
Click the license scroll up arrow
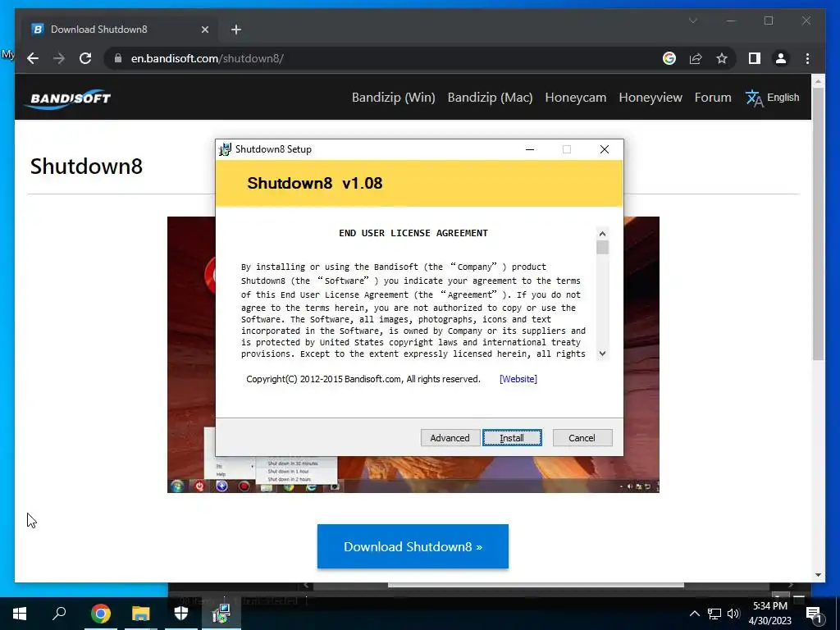[602, 234]
